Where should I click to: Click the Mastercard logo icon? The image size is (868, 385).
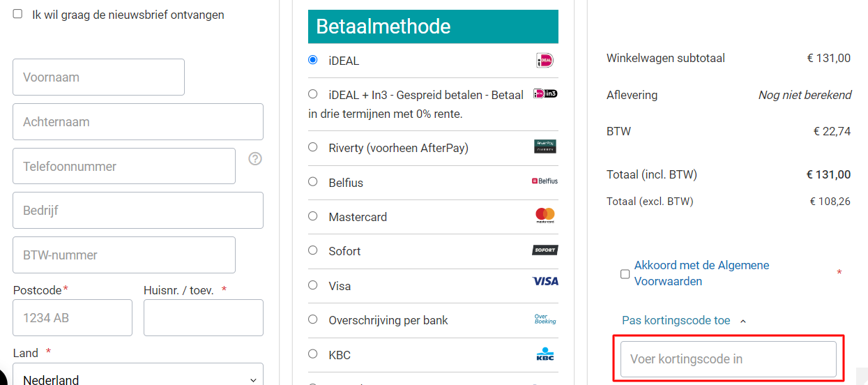(x=545, y=216)
